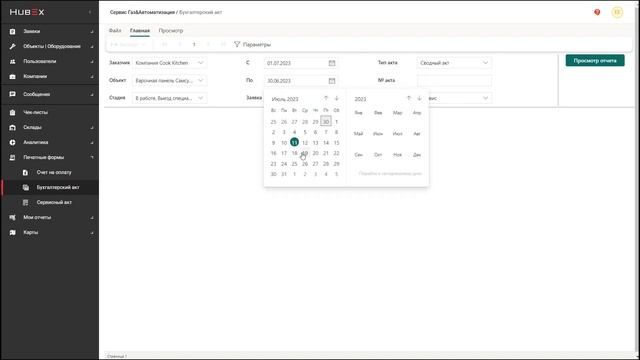Image resolution: width=640 pixels, height=360 pixels.
Task: Click the HubEx logo
Action: tap(27, 12)
